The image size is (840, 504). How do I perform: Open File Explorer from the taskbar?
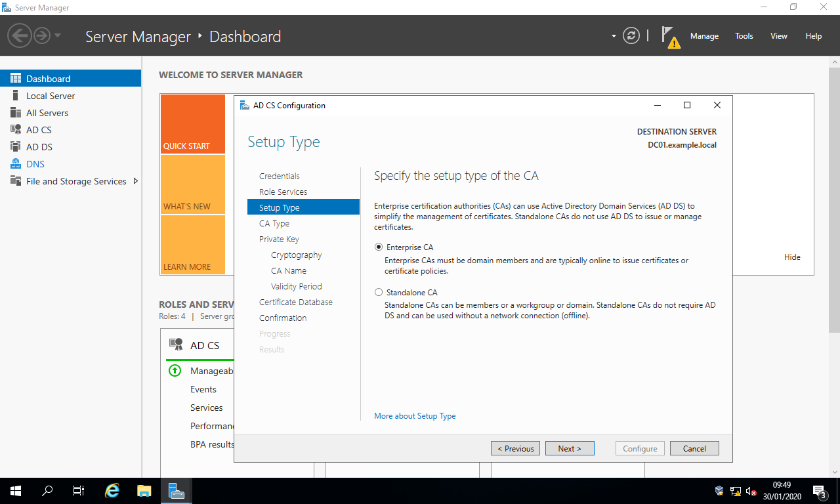(x=144, y=490)
